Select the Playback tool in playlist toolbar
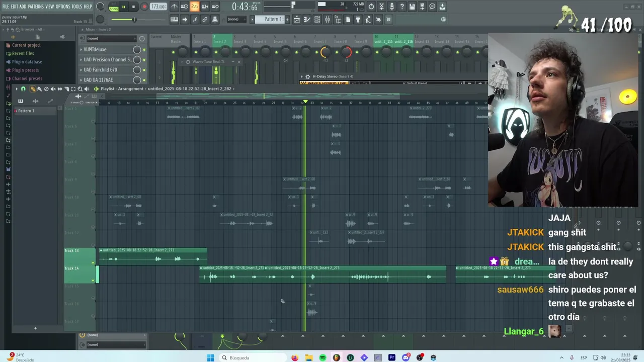 pyautogui.click(x=87, y=89)
